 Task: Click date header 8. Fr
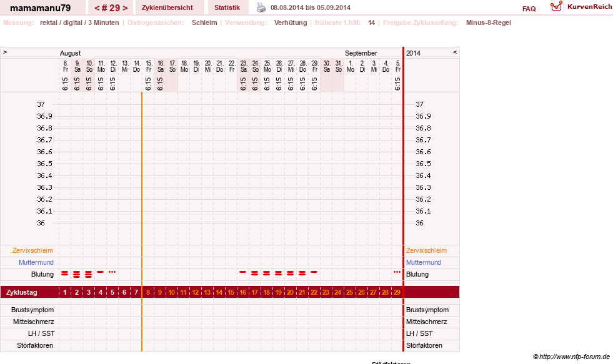[x=65, y=66]
